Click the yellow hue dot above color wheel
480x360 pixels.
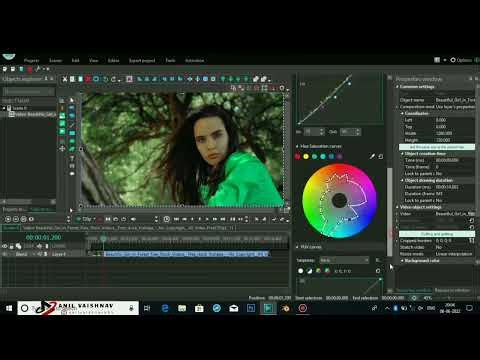point(306,156)
